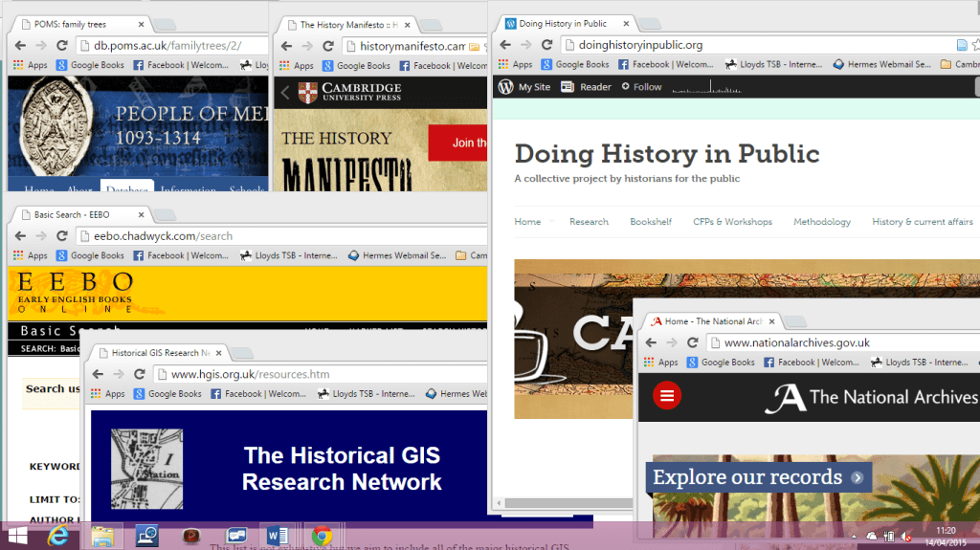980x550 pixels.
Task: Click the db.poms.ac.uk address bar
Action: (x=172, y=46)
